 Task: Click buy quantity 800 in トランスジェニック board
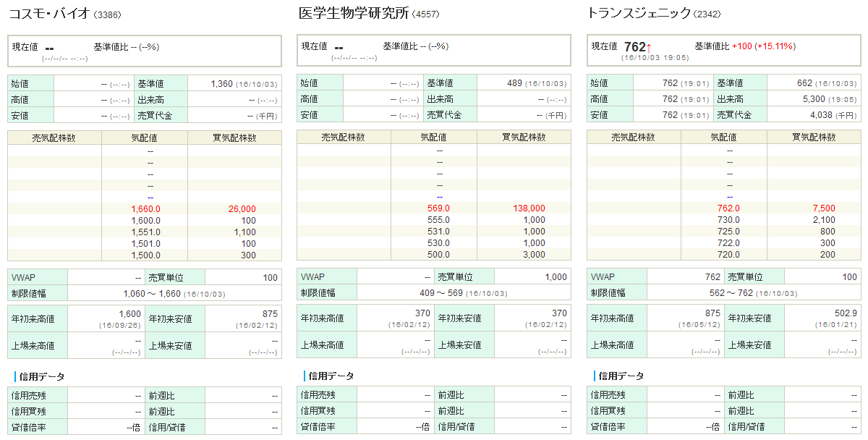point(827,232)
